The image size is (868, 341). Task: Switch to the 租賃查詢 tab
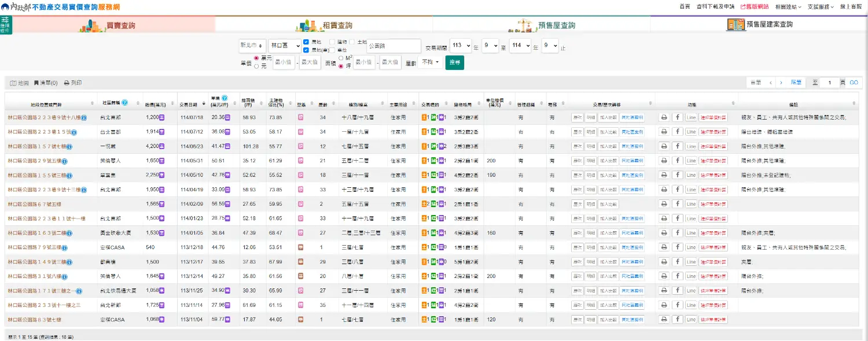click(x=324, y=25)
